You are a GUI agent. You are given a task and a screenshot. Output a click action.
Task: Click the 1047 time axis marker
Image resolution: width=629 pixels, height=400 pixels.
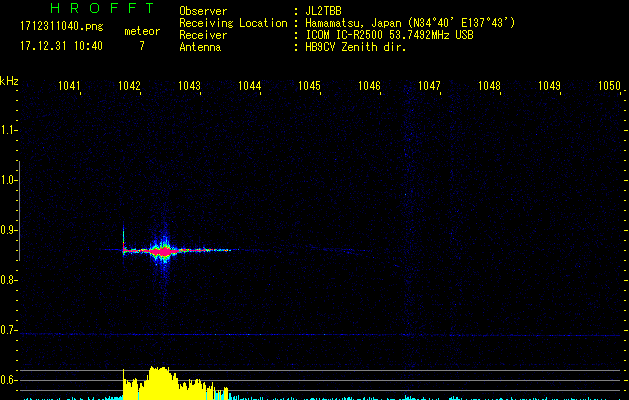[x=429, y=86]
